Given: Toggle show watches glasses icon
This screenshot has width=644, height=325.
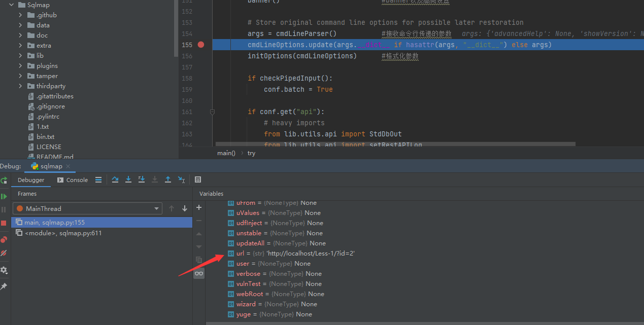Looking at the screenshot, I should 199,273.
